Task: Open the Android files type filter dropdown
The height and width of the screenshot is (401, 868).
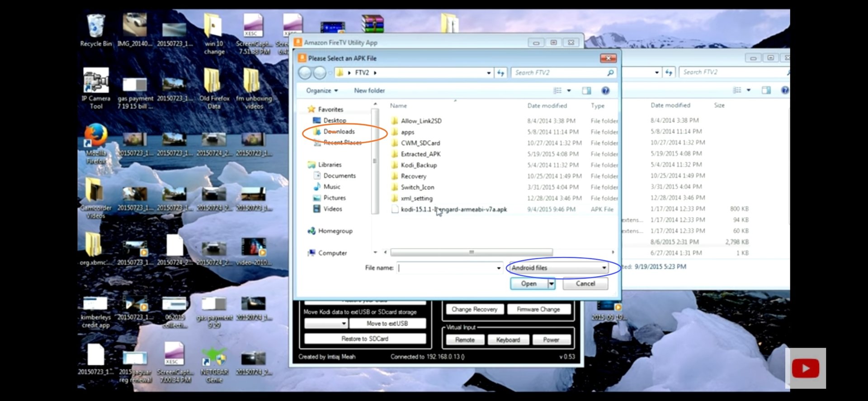Action: (x=558, y=268)
